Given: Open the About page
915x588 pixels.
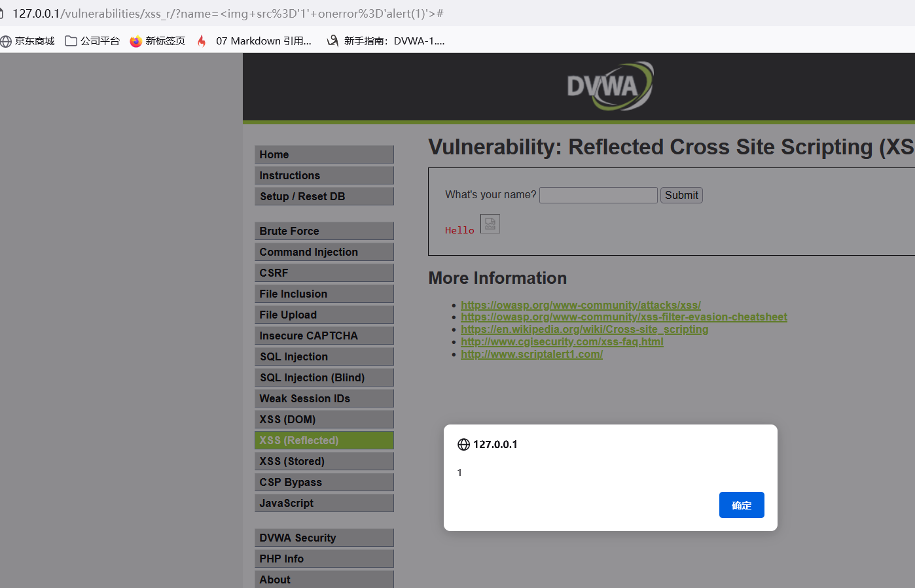Looking at the screenshot, I should [324, 579].
